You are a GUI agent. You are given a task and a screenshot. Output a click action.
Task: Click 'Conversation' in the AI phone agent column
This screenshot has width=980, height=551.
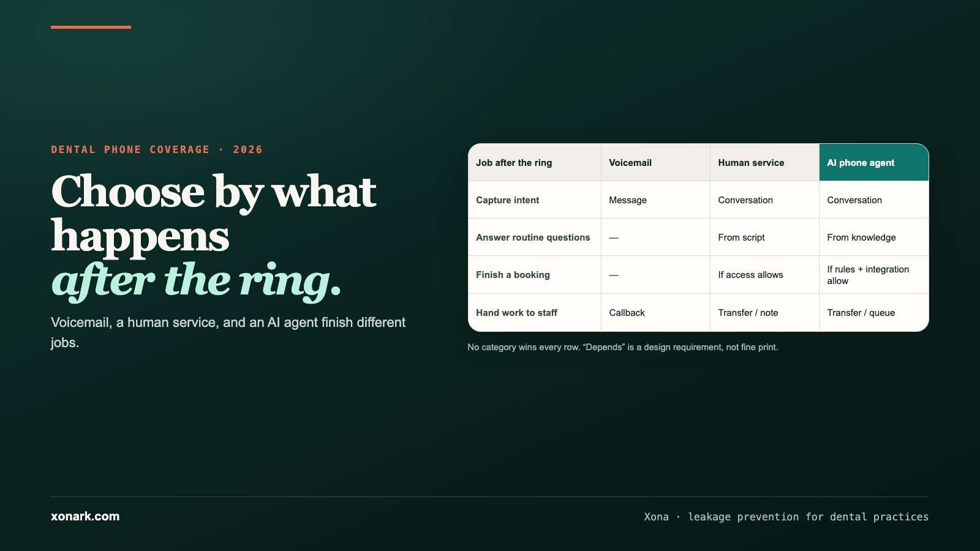(874, 200)
